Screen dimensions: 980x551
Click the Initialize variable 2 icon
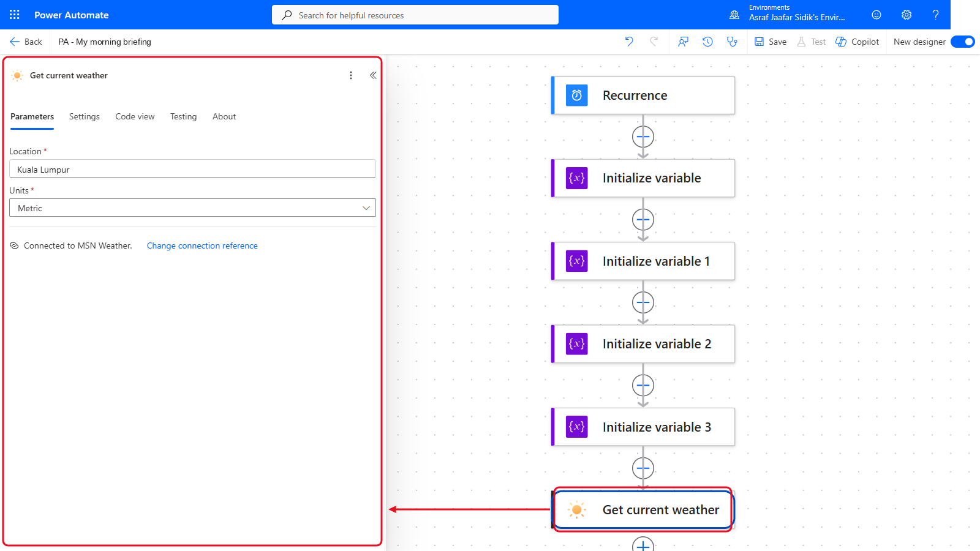coord(577,344)
